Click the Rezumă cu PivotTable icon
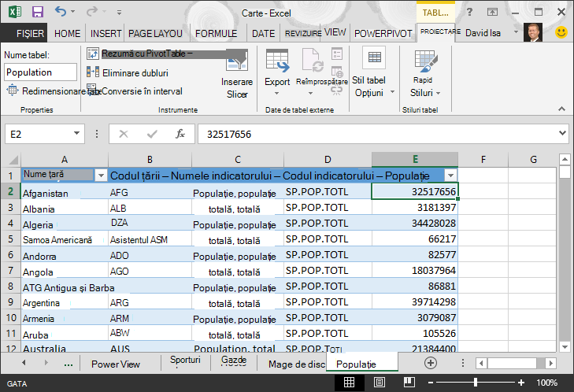The width and height of the screenshot is (574, 392). point(93,54)
